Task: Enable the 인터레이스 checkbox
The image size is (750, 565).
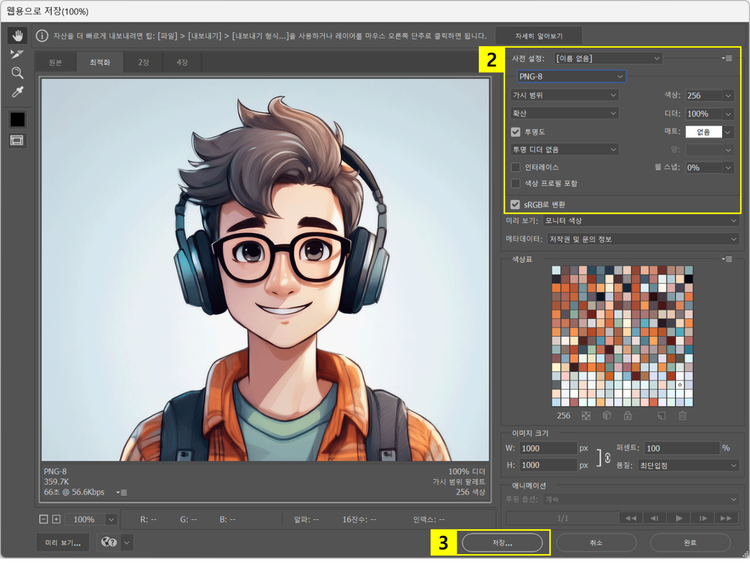Action: (516, 167)
